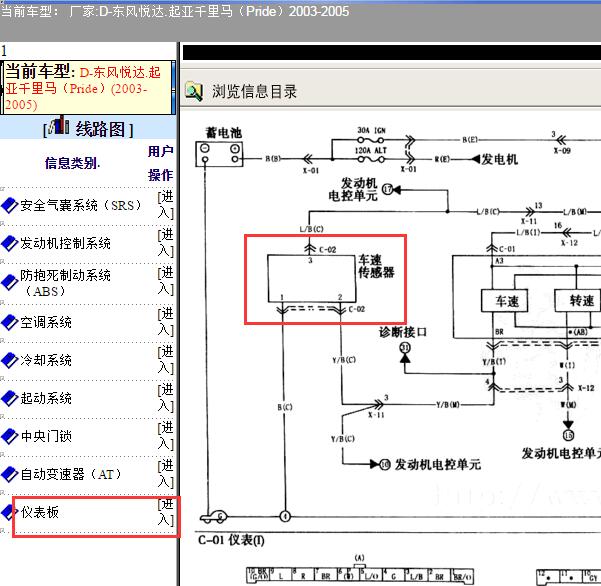
Task: Open the 进入 link for 仪表板
Action: pyautogui.click(x=166, y=512)
